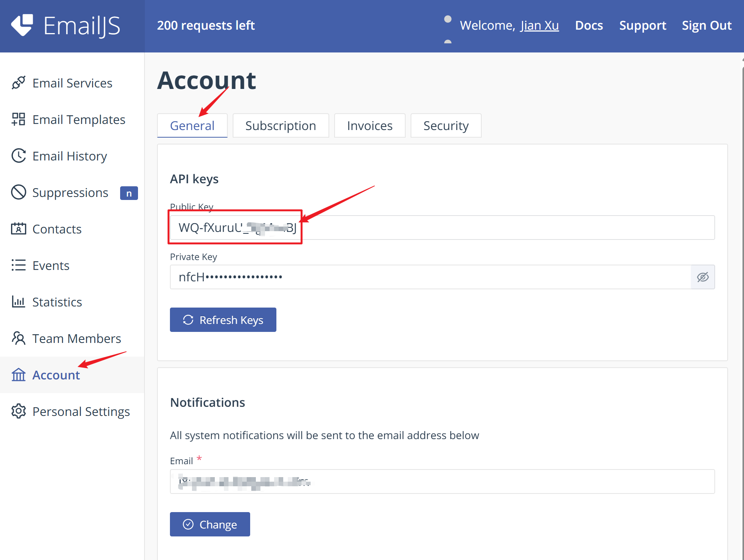The width and height of the screenshot is (744, 560).
Task: Open the Support link
Action: point(642,25)
